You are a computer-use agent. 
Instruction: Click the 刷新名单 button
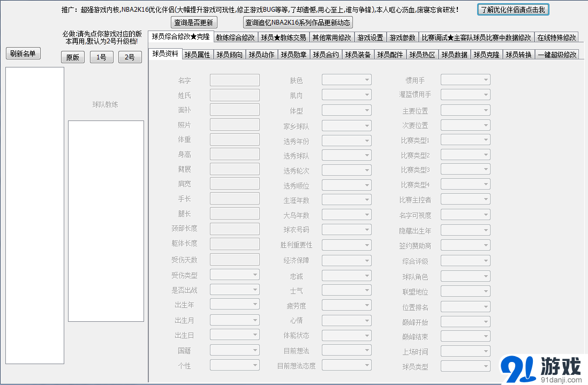click(23, 53)
